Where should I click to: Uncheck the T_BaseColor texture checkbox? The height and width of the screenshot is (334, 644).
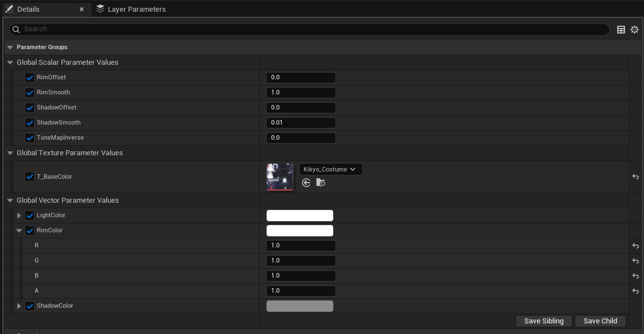30,177
